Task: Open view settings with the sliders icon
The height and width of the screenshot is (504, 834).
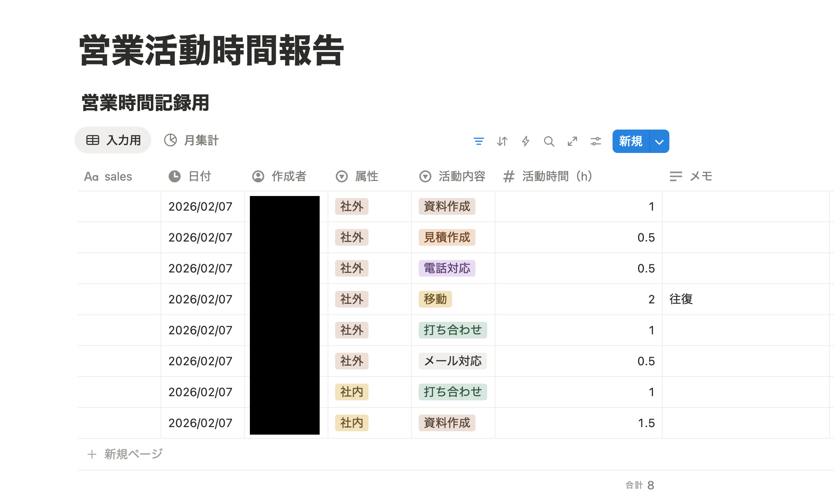Action: click(x=596, y=142)
